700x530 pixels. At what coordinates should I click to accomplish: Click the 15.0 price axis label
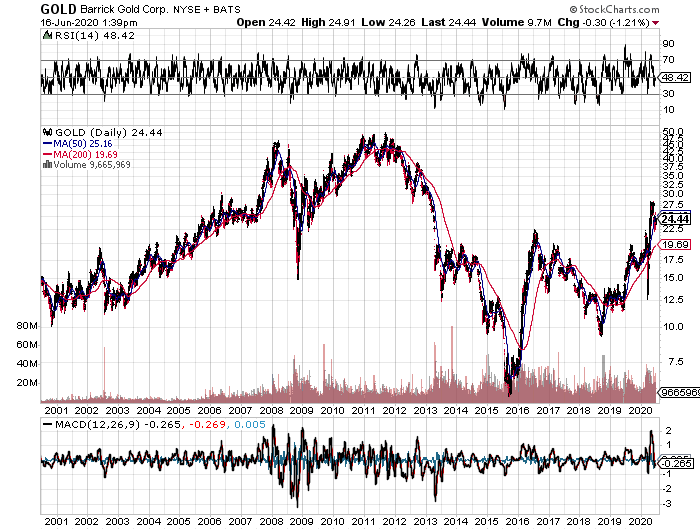[673, 277]
